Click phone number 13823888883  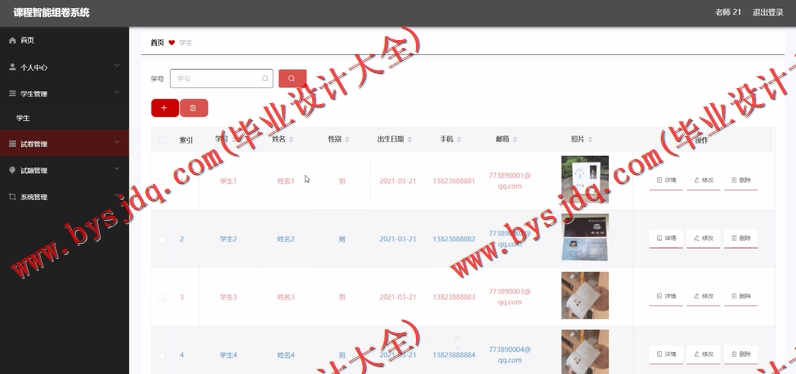click(454, 297)
